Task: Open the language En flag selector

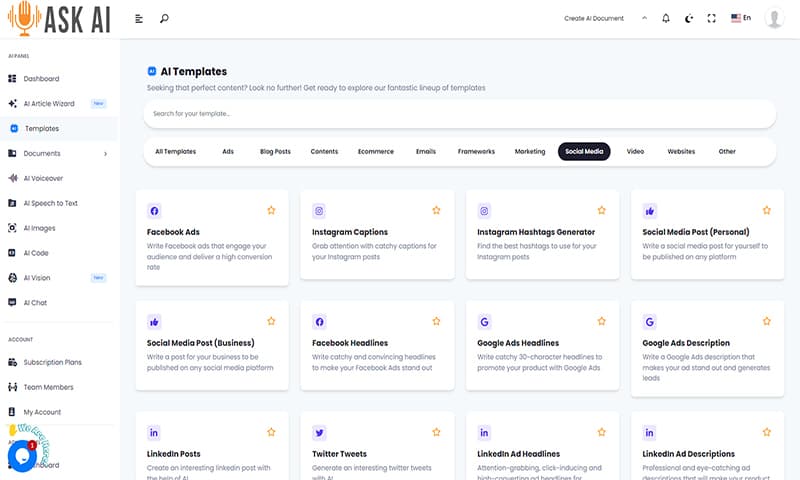Action: click(741, 18)
